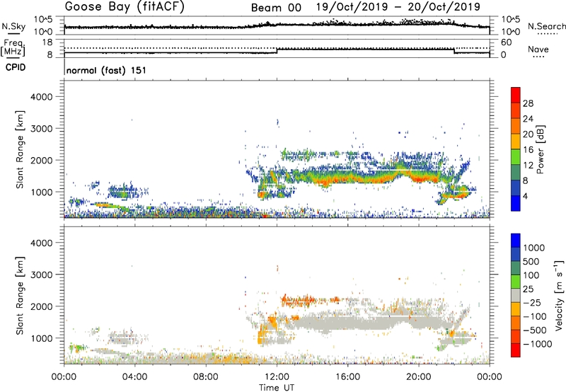
Task: Click the '12:00' time axis label
Action: 277,377
